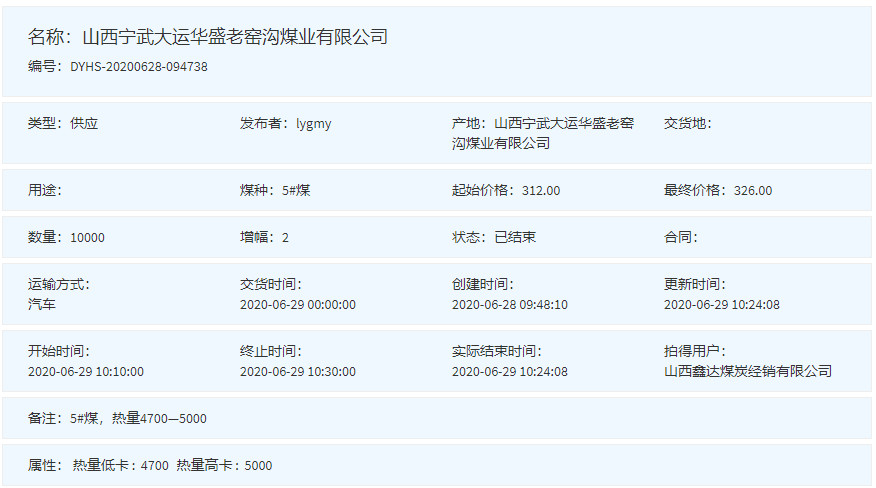
Task: Click the type field showing 供应
Action: 84,124
